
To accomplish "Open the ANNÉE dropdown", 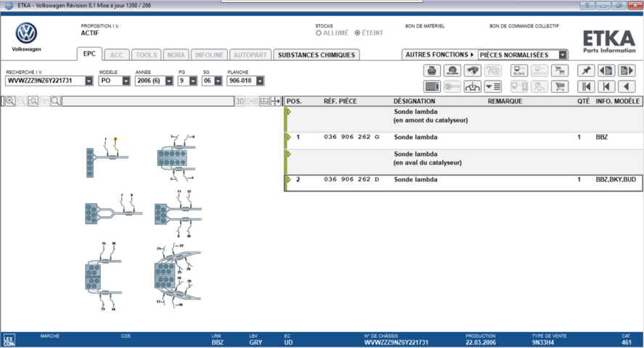I will [x=169, y=81].
